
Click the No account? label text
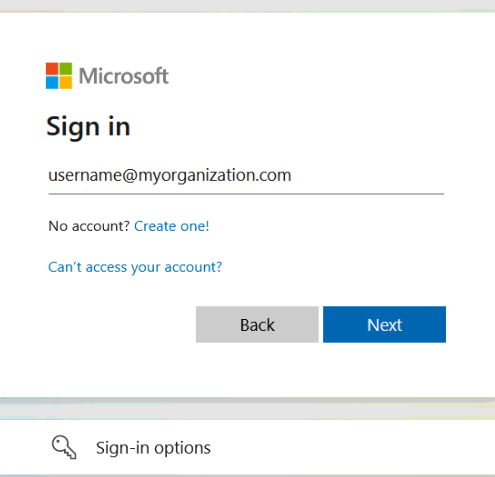click(89, 226)
